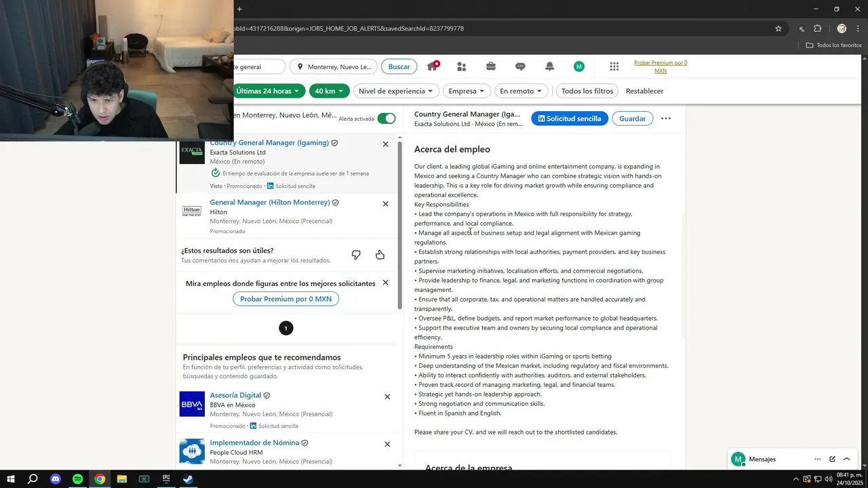This screenshot has width=868, height=488.
Task: Open the 'En remoto' filter dropdown
Action: coord(521,91)
